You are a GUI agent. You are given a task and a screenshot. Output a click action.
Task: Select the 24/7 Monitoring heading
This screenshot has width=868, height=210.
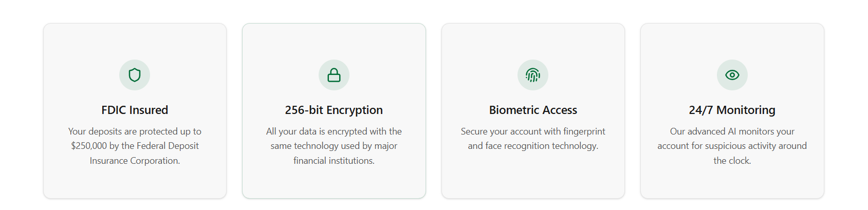(732, 110)
